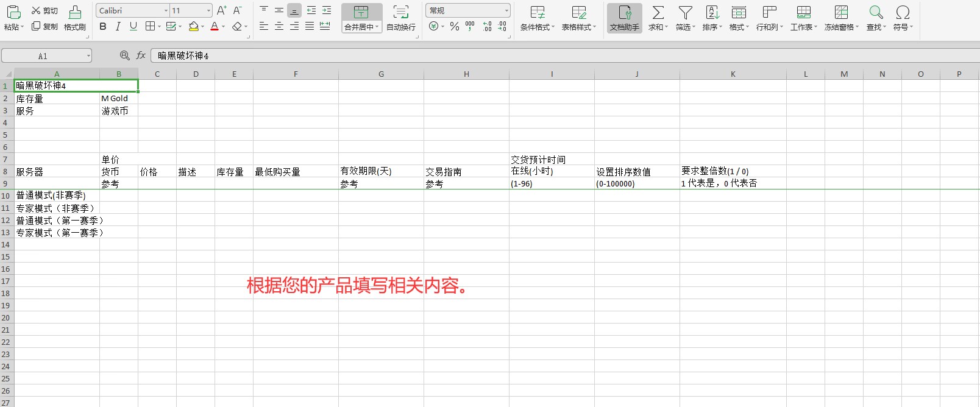Click the yellow fill color bucket

194,26
